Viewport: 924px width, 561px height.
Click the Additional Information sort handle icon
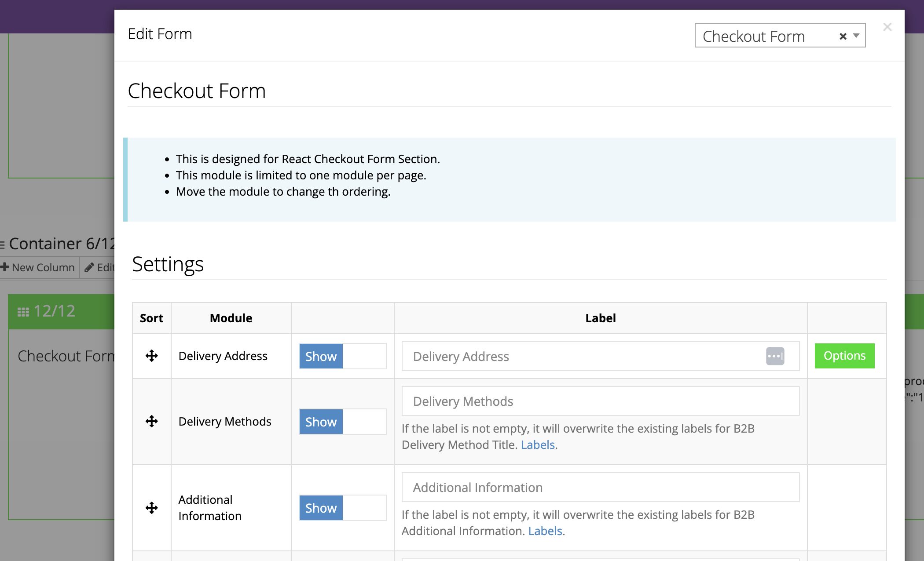(152, 508)
